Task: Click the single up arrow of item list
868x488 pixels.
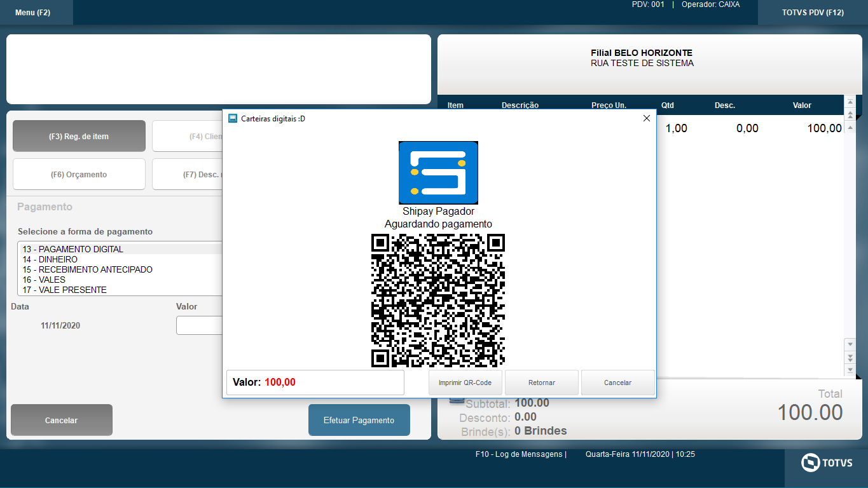Action: click(850, 127)
